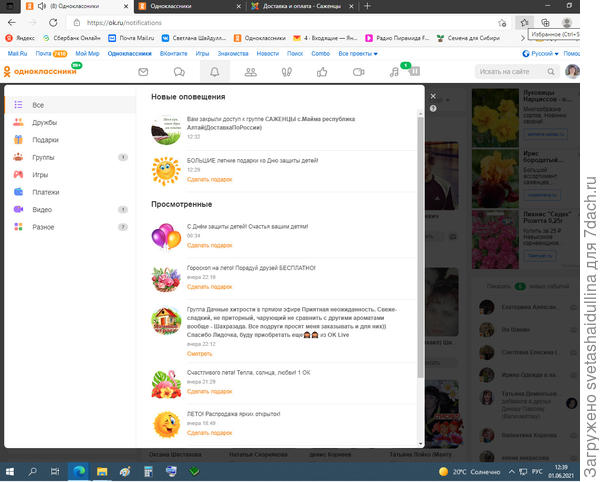Image resolution: width=600 pixels, height=482 pixels.
Task: Open the profile avatar at top right
Action: 572,71
